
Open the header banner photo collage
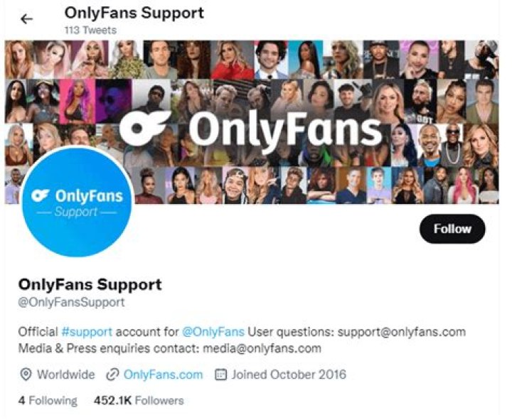pos(320,85)
